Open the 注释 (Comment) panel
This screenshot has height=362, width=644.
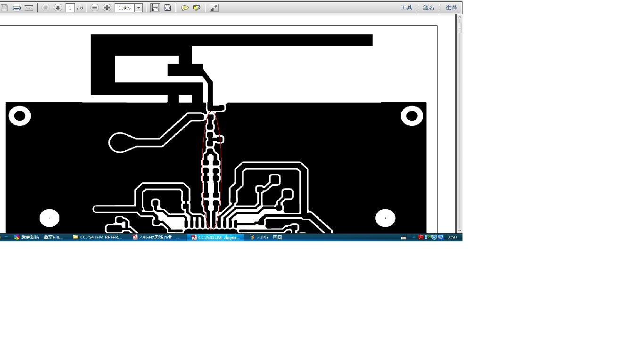[451, 8]
